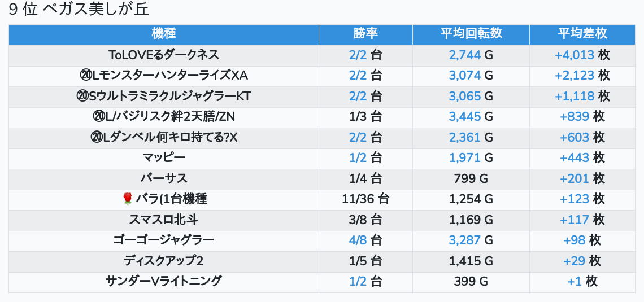Click the 4/8 win rate for ゴーゴージャグラー
Screen dimensions: 644x302
pyautogui.click(x=358, y=240)
